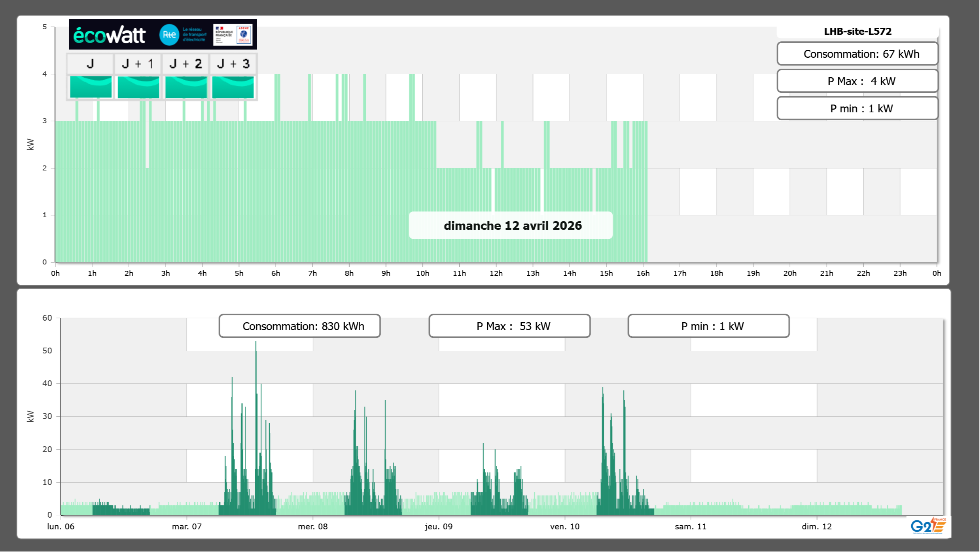Click the République Française ADEME logo
Image resolution: width=980 pixels, height=552 pixels.
[233, 35]
